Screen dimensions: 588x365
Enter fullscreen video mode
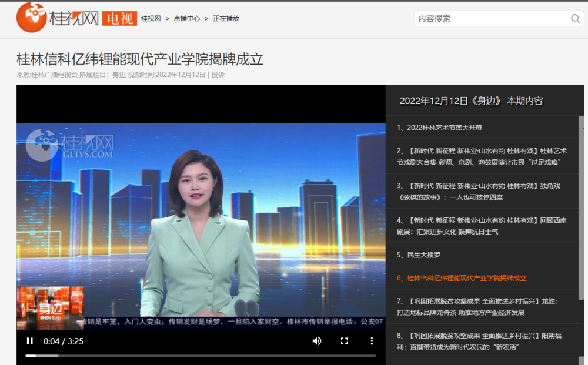(x=345, y=341)
